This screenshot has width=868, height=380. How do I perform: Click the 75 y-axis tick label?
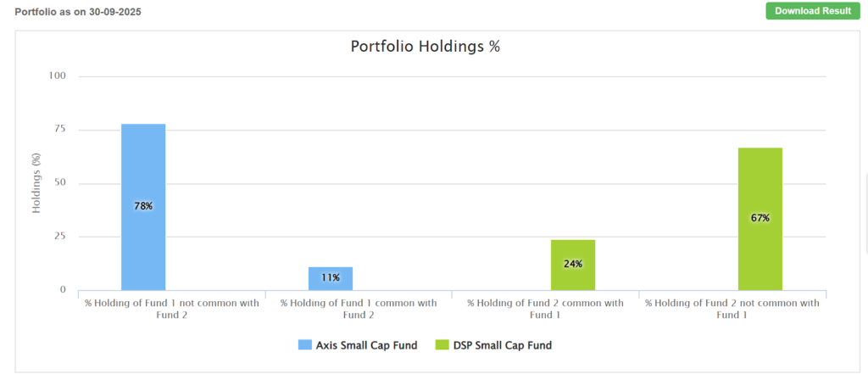[x=59, y=130]
